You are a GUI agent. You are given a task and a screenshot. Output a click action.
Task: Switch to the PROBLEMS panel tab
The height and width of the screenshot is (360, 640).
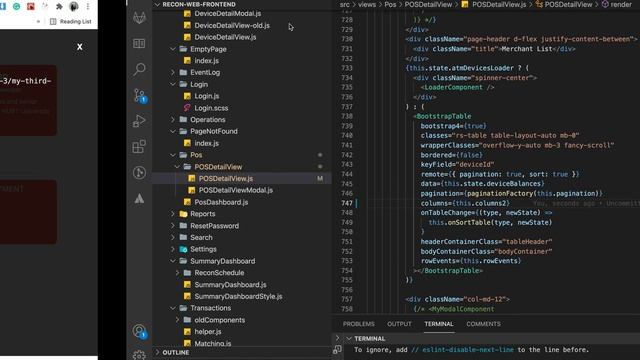tap(358, 324)
